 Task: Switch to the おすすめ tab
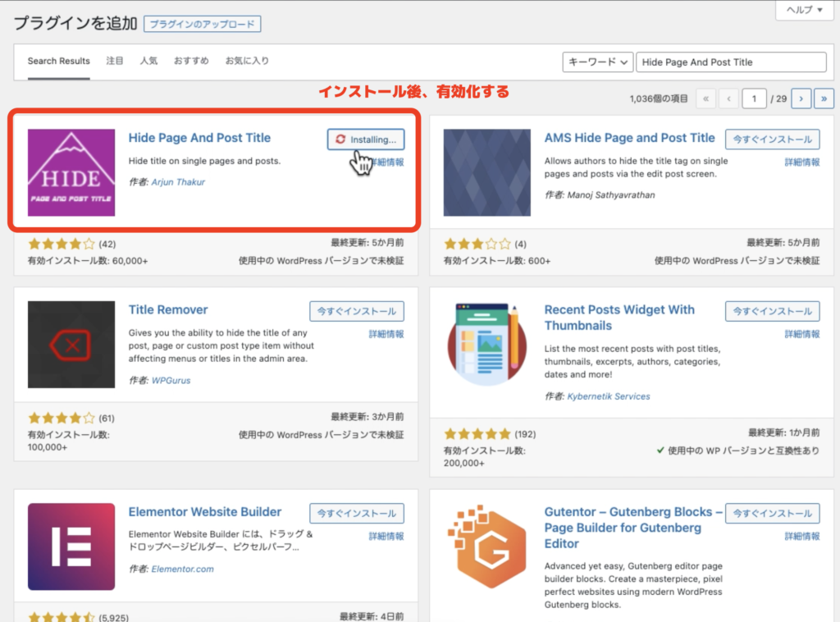click(191, 61)
